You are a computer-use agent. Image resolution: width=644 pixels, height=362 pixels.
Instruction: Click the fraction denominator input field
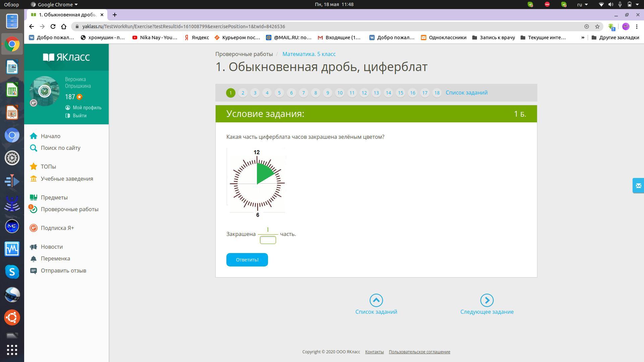pyautogui.click(x=268, y=240)
